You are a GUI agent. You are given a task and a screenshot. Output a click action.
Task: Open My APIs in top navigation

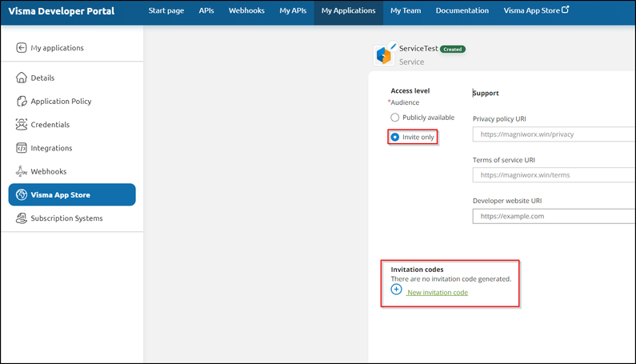tap(293, 10)
